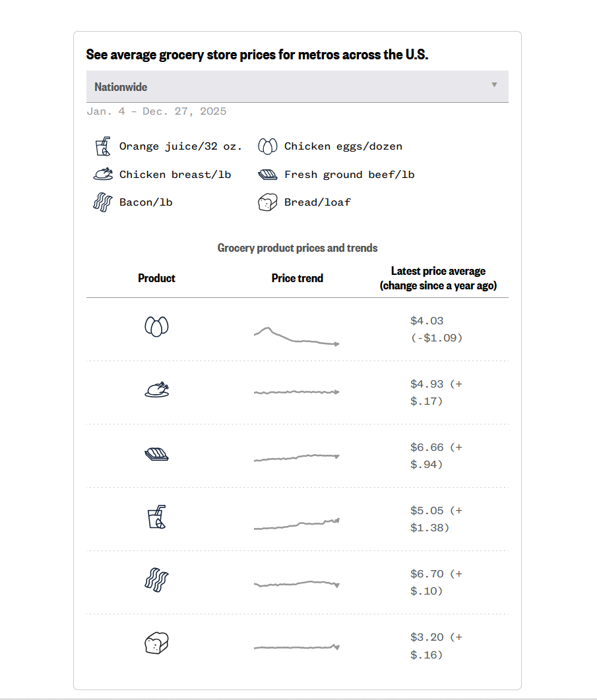
Task: Click the chicken breast legend icon
Action: point(103,175)
